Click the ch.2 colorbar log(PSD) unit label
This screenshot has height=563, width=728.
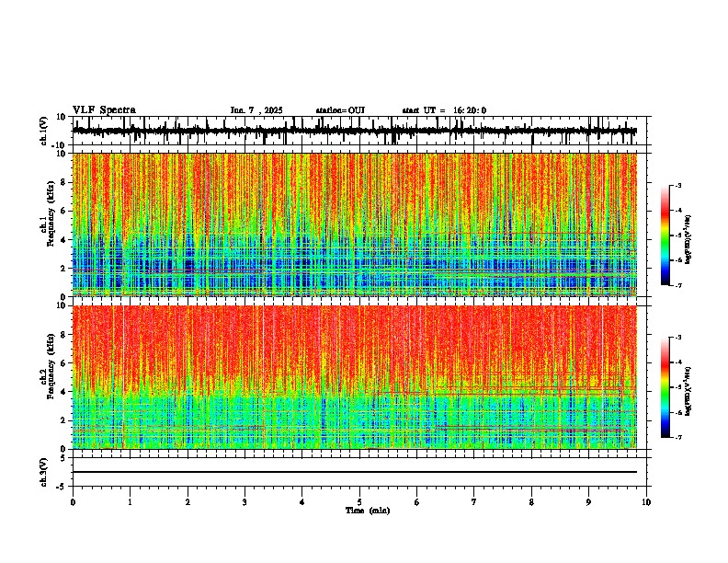688,391
